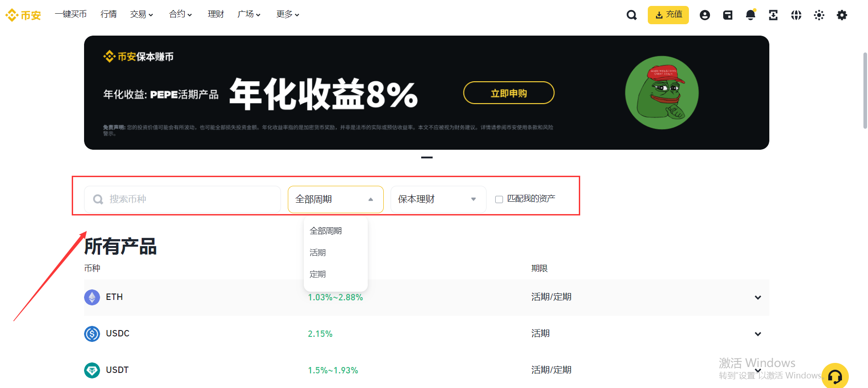Viewport: 868px width, 388px height.
Task: Open the settings gear icon
Action: coord(842,15)
